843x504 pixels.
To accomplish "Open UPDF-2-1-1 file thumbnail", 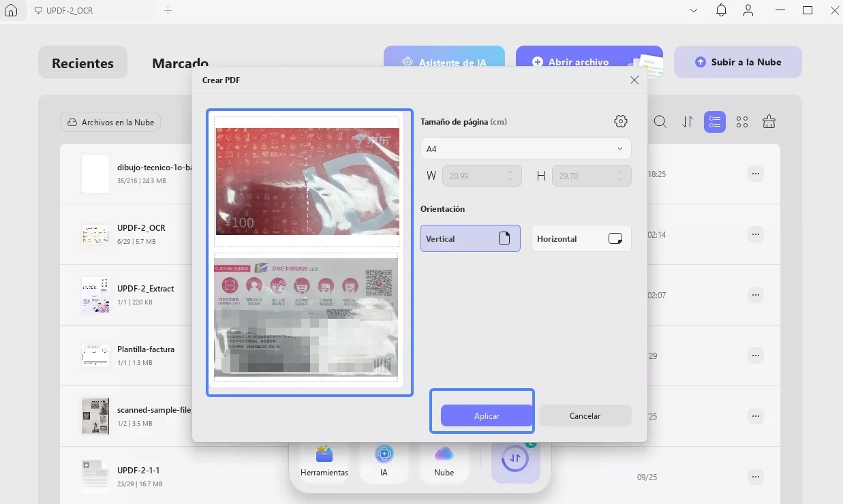I will tap(95, 477).
